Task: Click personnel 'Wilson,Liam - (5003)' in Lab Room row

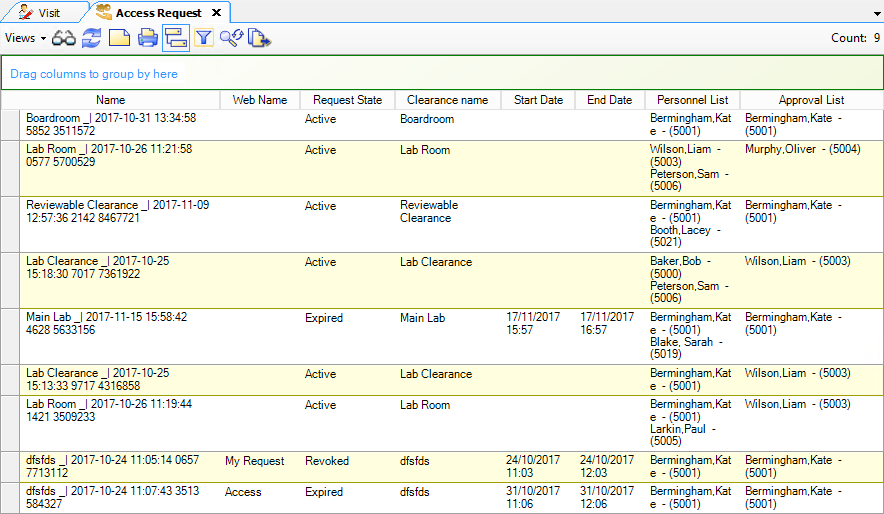Action: (x=685, y=156)
